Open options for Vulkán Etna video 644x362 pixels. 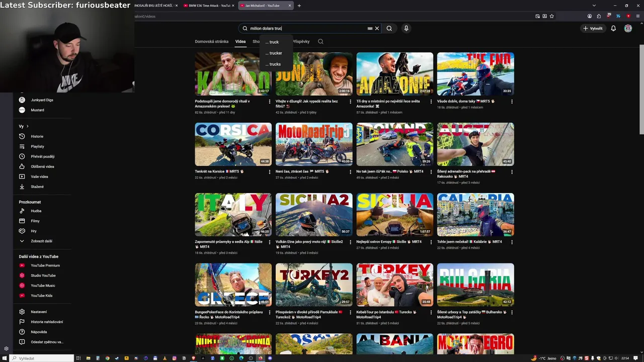coord(351,242)
